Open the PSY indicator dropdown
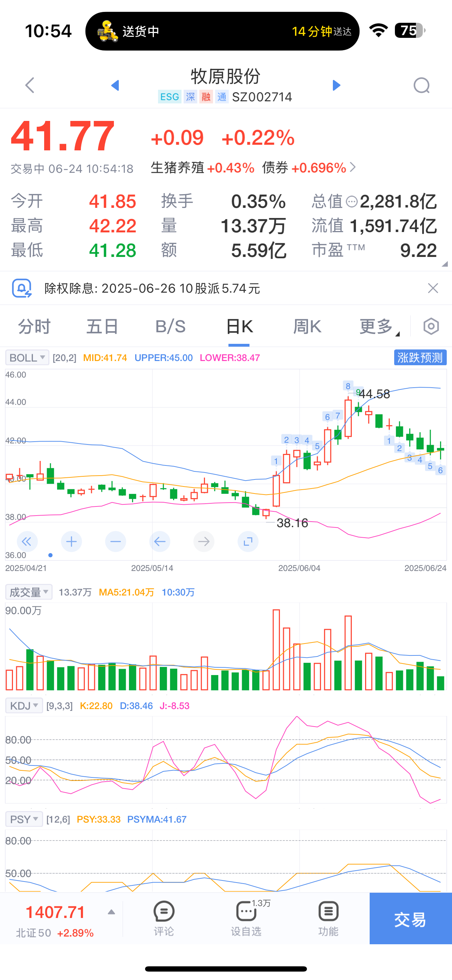This screenshot has height=980, width=452. [x=24, y=819]
